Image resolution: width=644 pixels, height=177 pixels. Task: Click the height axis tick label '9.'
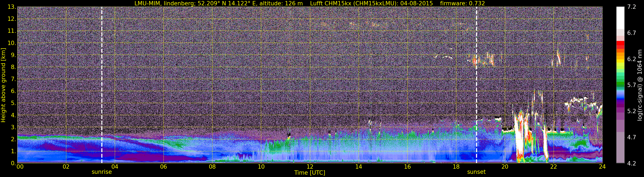click(x=13, y=55)
